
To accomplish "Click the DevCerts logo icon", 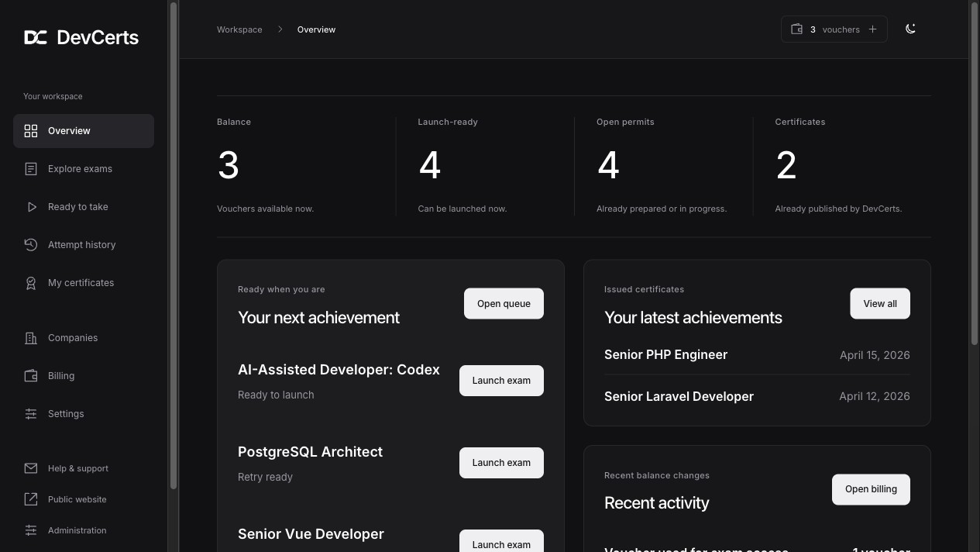I will click(36, 37).
